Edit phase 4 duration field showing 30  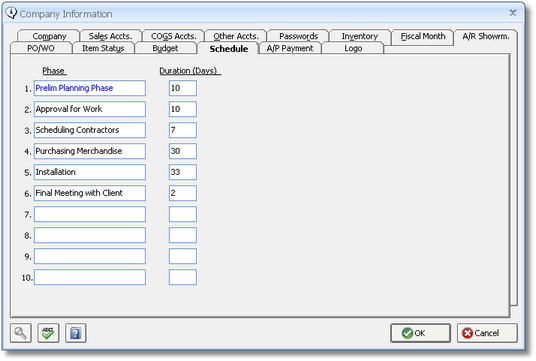click(x=183, y=151)
